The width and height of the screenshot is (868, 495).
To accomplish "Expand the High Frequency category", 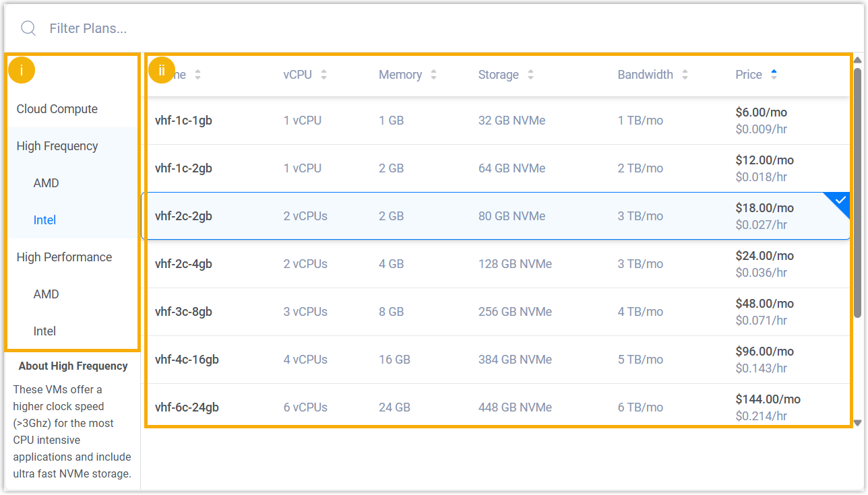I will (57, 146).
